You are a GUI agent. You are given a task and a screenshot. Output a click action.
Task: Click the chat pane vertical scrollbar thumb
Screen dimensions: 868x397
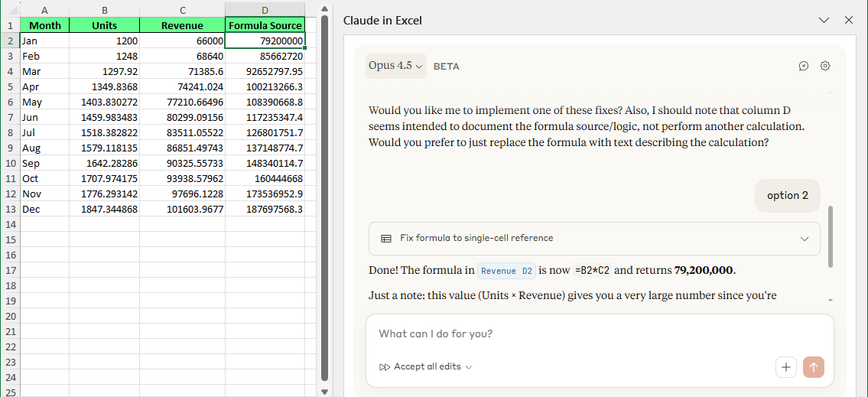(x=830, y=237)
